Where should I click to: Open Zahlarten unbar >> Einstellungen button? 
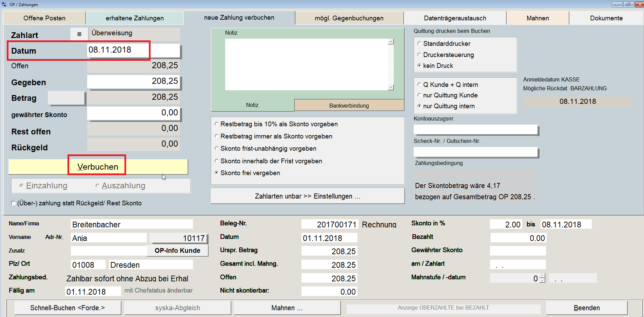tap(308, 196)
